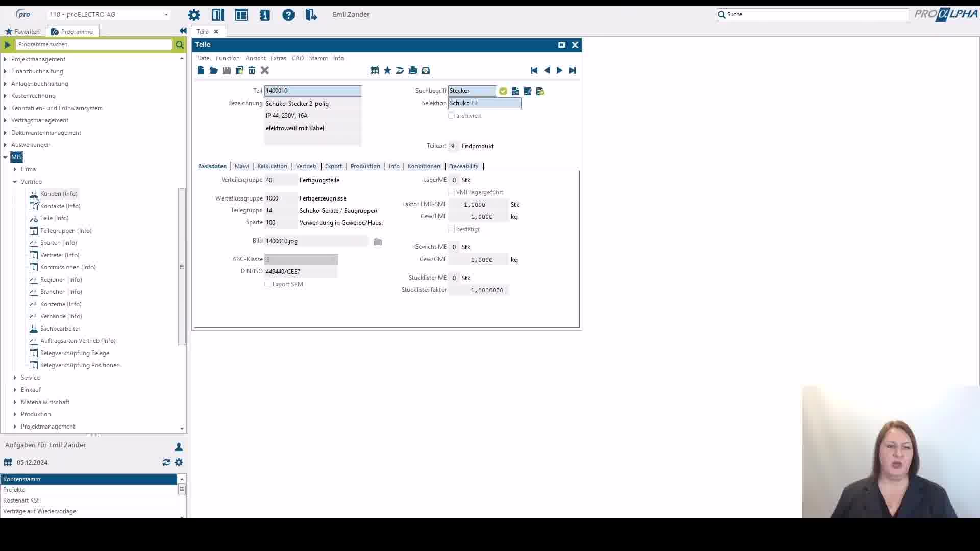Click the magnifier search icon in the programme search
Screen dimensions: 980x551
tap(180, 45)
